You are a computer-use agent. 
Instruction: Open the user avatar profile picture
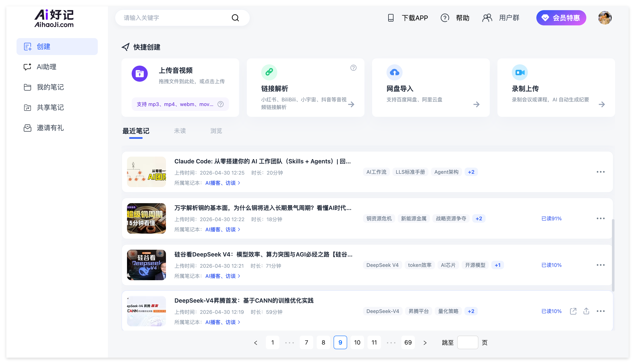pos(605,18)
